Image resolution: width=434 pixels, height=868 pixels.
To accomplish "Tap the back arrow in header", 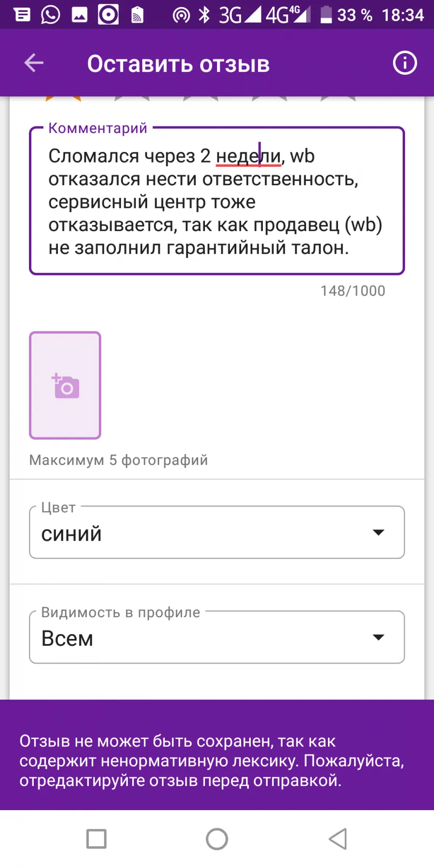I will tap(34, 63).
